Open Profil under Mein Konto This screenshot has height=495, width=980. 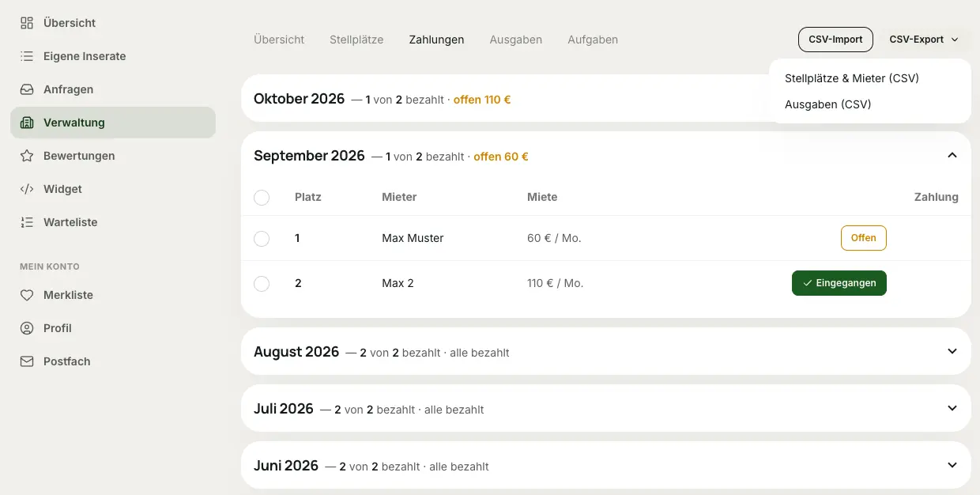pyautogui.click(x=113, y=328)
